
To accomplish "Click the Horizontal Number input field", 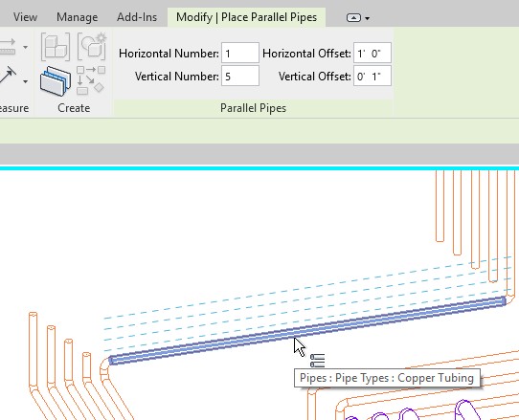I will (x=240, y=53).
